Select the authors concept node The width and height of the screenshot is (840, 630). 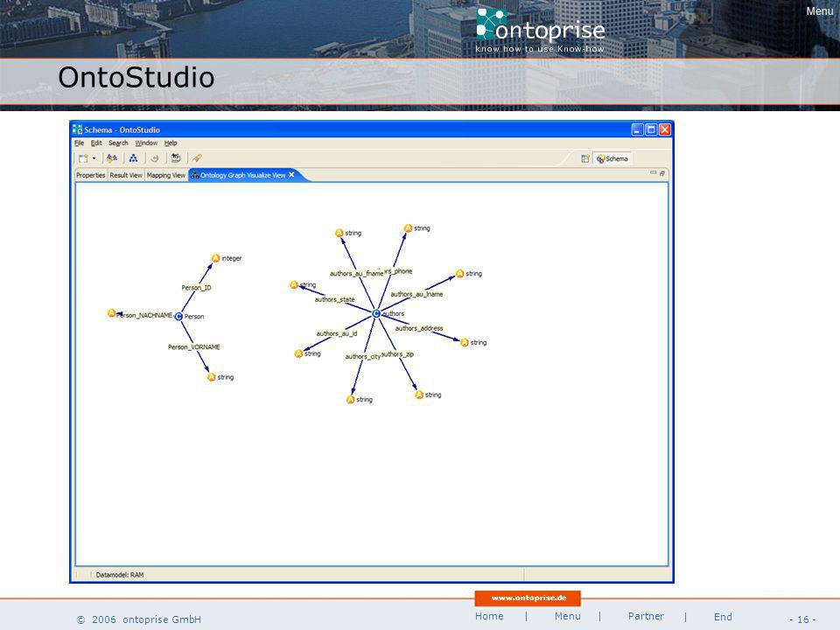pyautogui.click(x=376, y=313)
